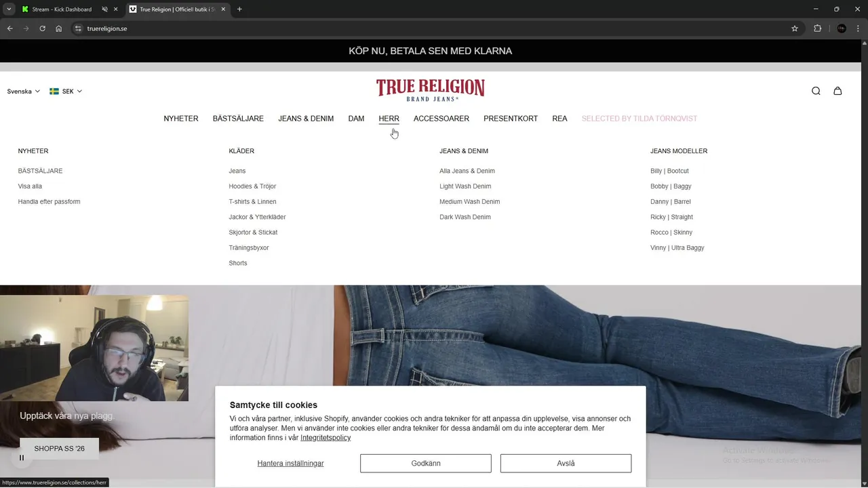Open Selected by Tilda Törnqvist link
This screenshot has width=868, height=488.
[x=639, y=119]
